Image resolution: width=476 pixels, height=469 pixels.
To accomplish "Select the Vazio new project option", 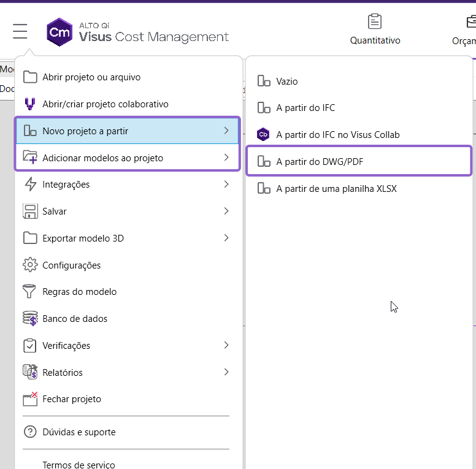I will pyautogui.click(x=287, y=82).
